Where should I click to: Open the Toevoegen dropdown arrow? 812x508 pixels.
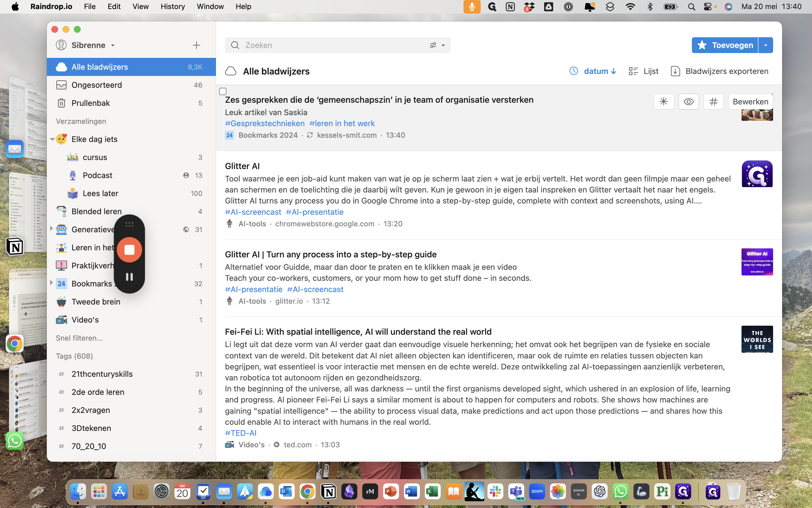pos(765,45)
